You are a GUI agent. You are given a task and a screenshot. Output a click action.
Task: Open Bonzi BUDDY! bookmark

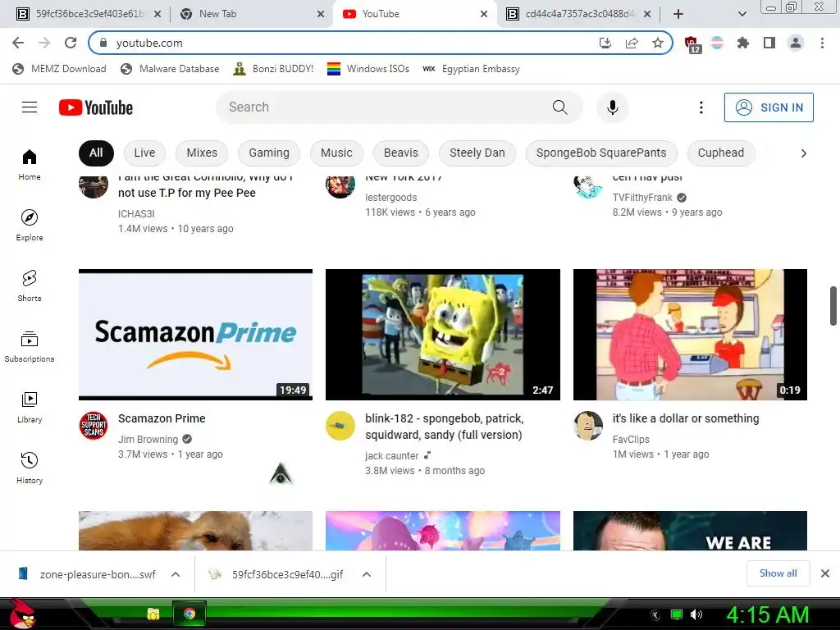274,69
